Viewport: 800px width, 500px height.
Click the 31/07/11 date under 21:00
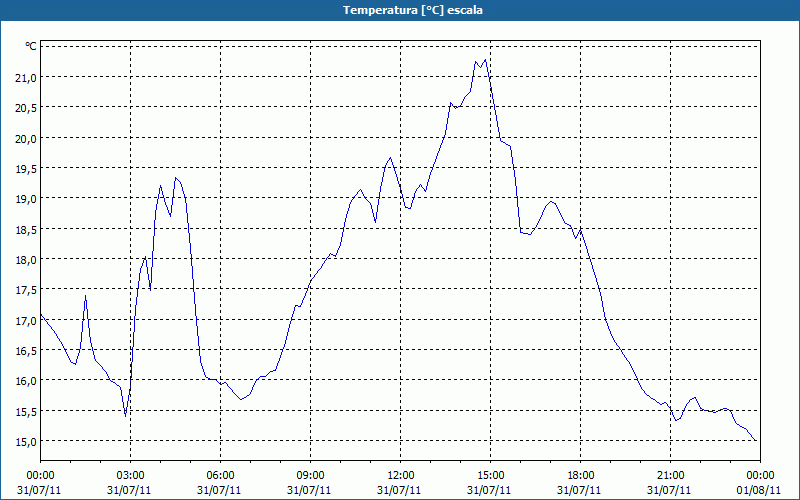[x=669, y=490]
